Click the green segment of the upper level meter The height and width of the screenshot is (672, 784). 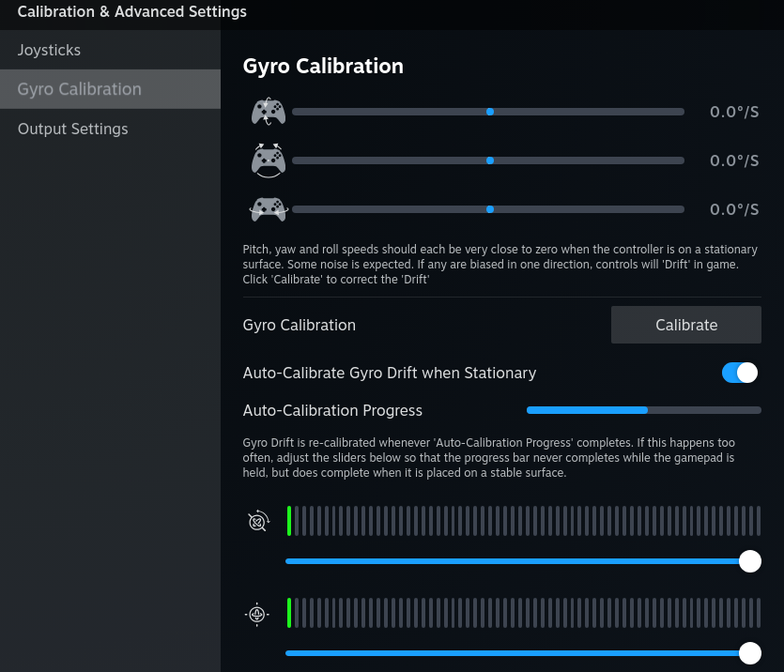tap(289, 521)
